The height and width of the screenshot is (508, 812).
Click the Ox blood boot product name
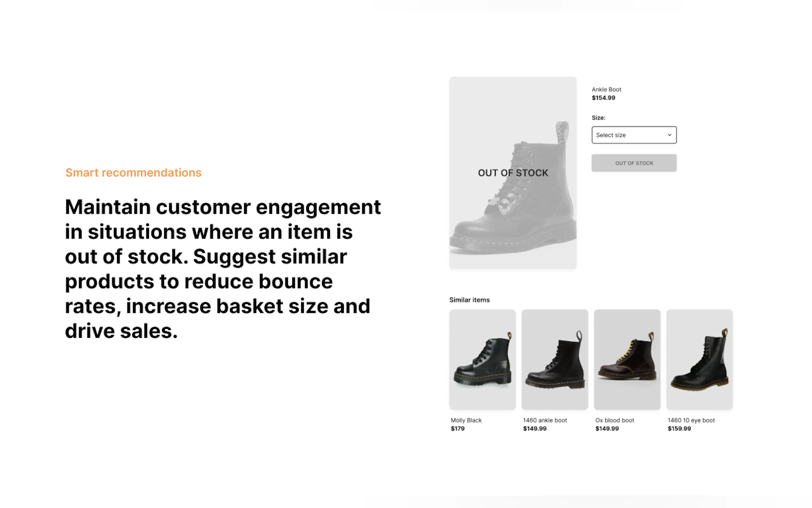[x=614, y=420]
